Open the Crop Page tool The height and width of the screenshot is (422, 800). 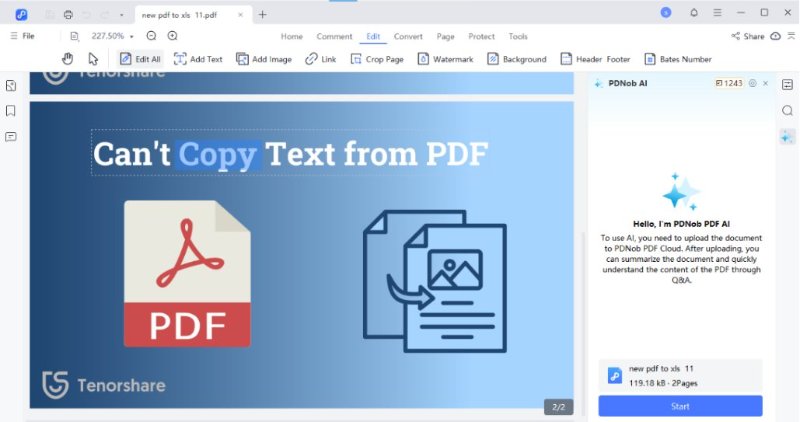pos(377,59)
